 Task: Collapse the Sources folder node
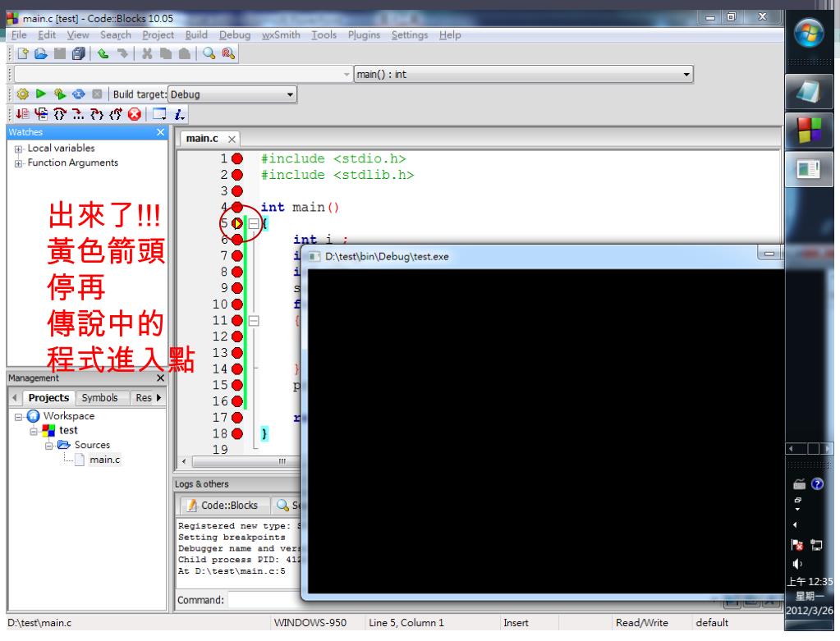pos(48,446)
